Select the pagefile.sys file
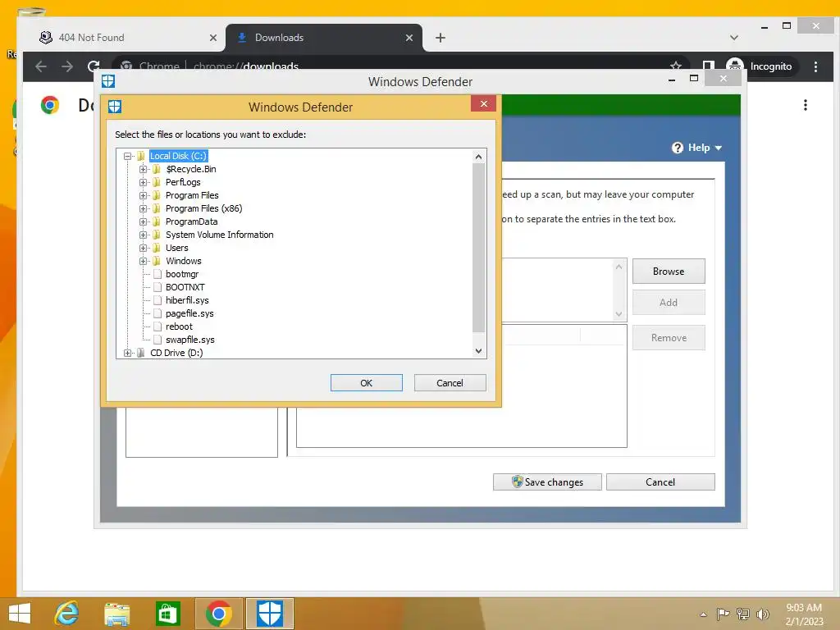 (189, 313)
